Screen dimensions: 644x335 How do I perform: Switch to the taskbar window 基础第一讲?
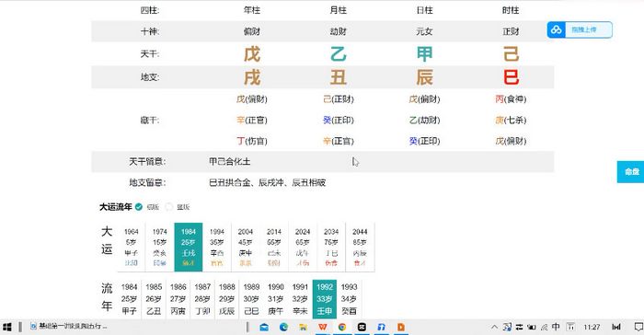[69, 327]
